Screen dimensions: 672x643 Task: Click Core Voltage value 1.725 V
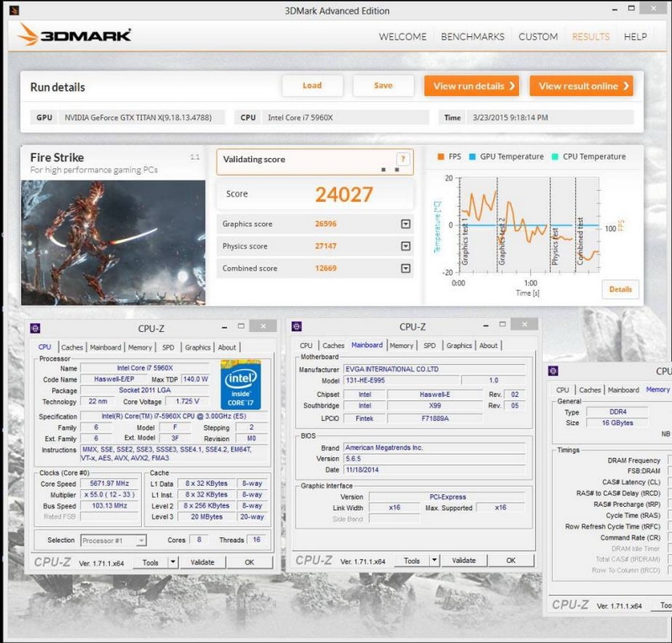point(187,402)
